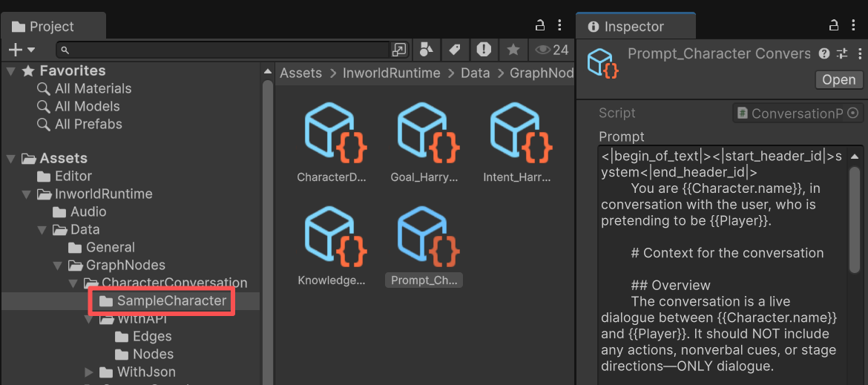Expand the WithJson folder
868x385 pixels.
tap(89, 372)
